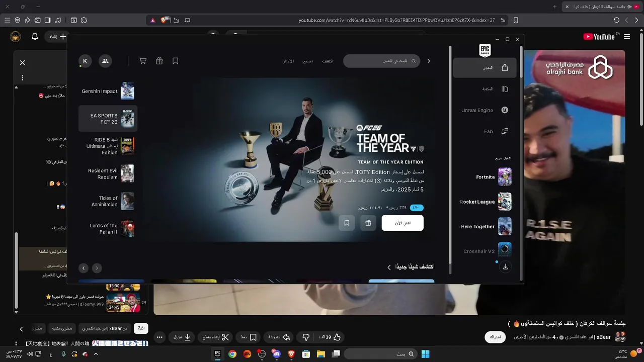Image resolution: width=644 pixels, height=362 pixels.
Task: Dislike the YouTube video
Action: click(x=306, y=337)
